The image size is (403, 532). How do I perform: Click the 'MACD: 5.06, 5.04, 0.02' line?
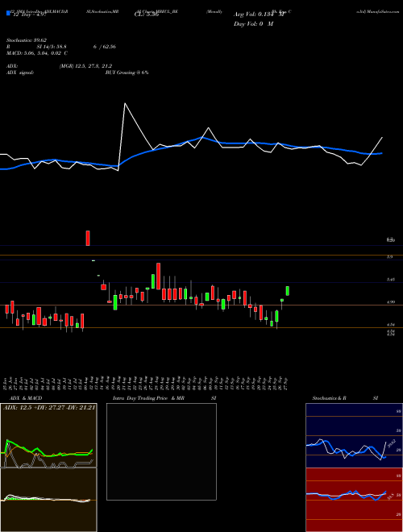point(36,53)
